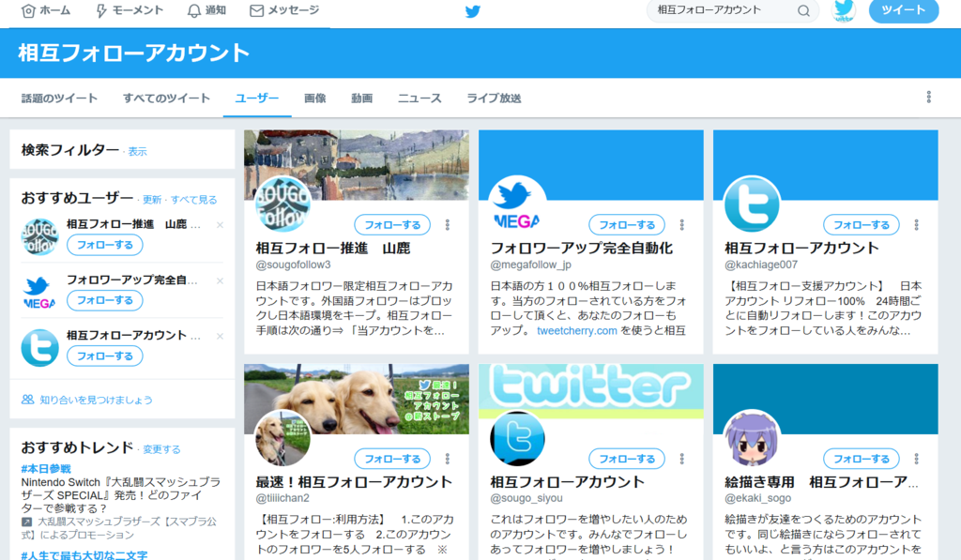961x560 pixels.
Task: Open the profile avatar menu in top bar
Action: [844, 10]
